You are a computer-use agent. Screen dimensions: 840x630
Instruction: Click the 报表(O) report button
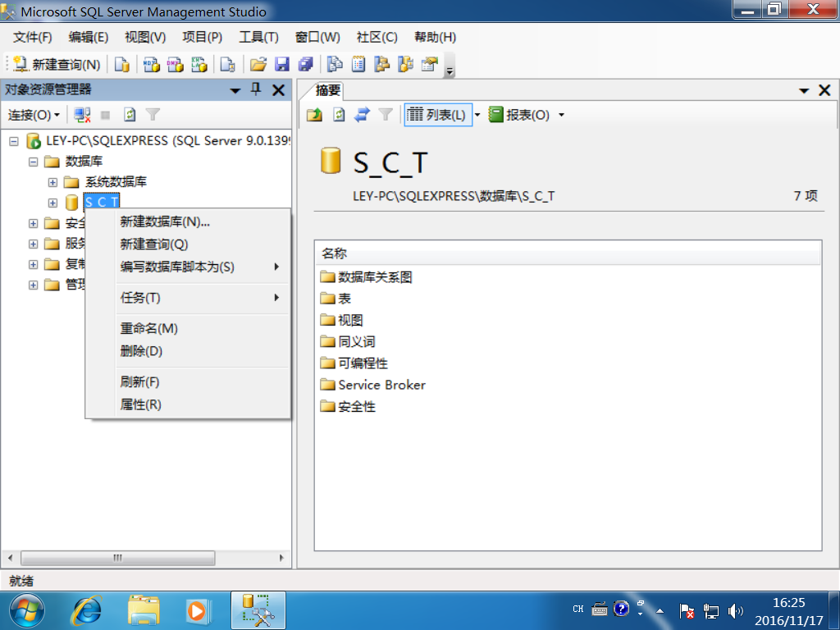click(519, 115)
